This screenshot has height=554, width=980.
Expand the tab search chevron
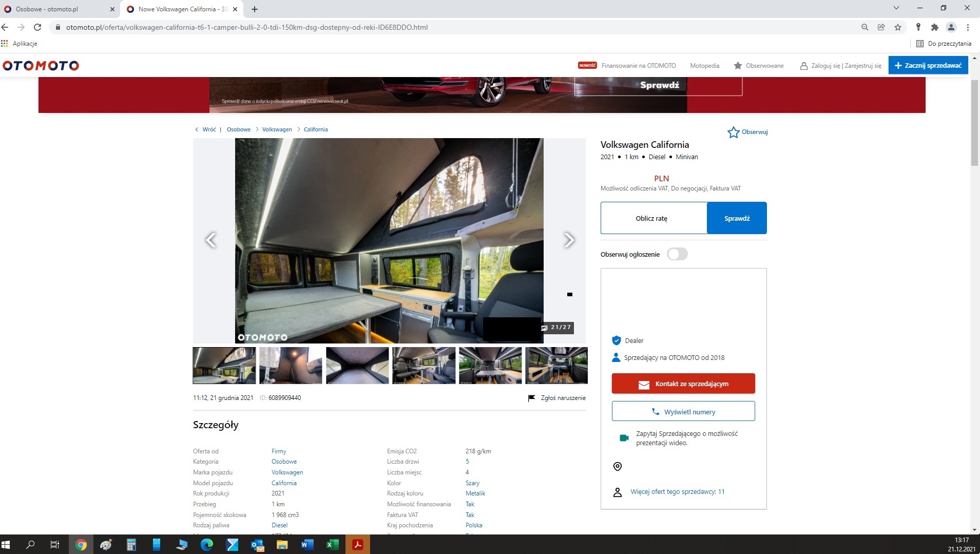(896, 8)
